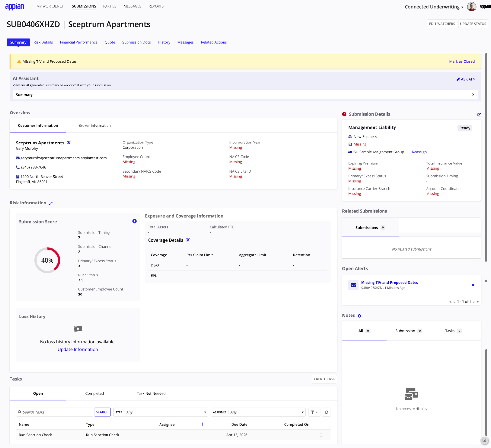Open the Financial Performance tab
The height and width of the screenshot is (448, 491).
pyautogui.click(x=79, y=42)
